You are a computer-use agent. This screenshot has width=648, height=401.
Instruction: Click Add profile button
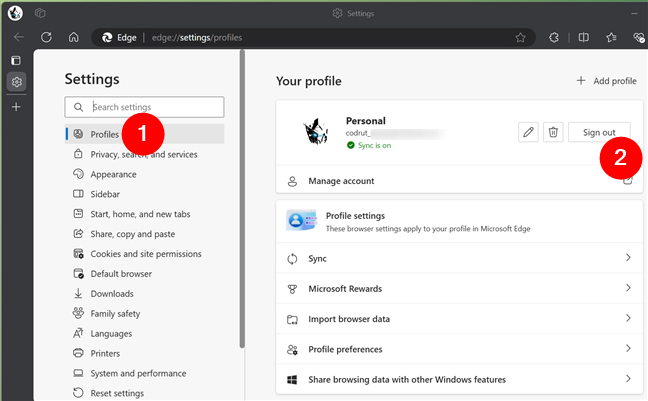point(607,81)
